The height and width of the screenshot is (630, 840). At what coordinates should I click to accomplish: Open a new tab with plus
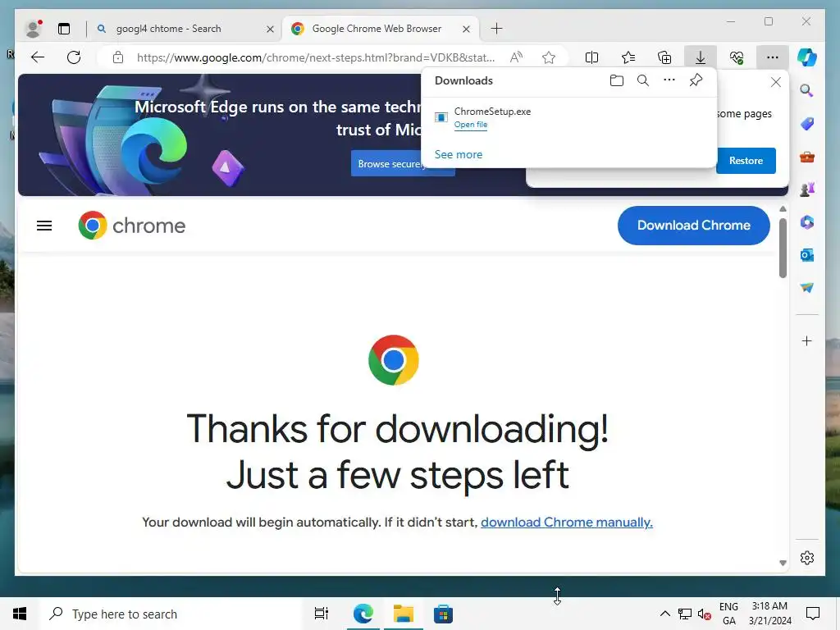coord(496,29)
